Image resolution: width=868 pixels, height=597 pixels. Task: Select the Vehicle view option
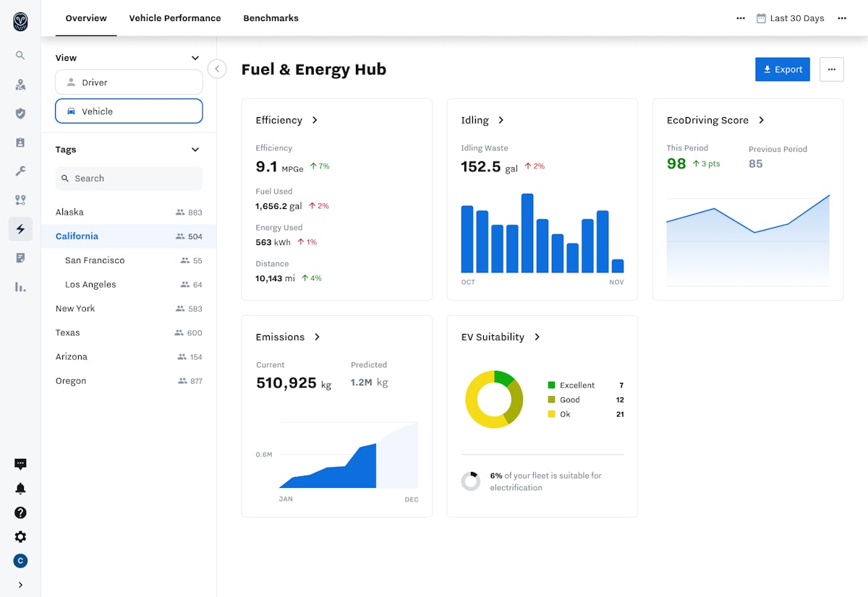(129, 111)
